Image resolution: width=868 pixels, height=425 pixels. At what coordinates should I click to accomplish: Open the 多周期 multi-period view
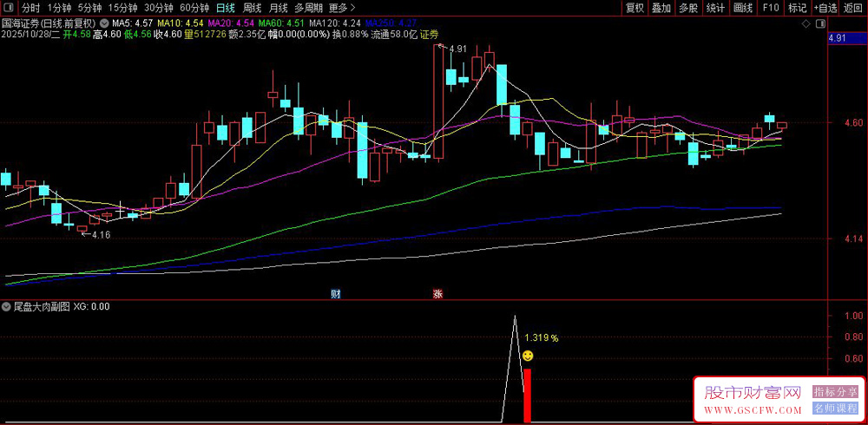point(309,8)
